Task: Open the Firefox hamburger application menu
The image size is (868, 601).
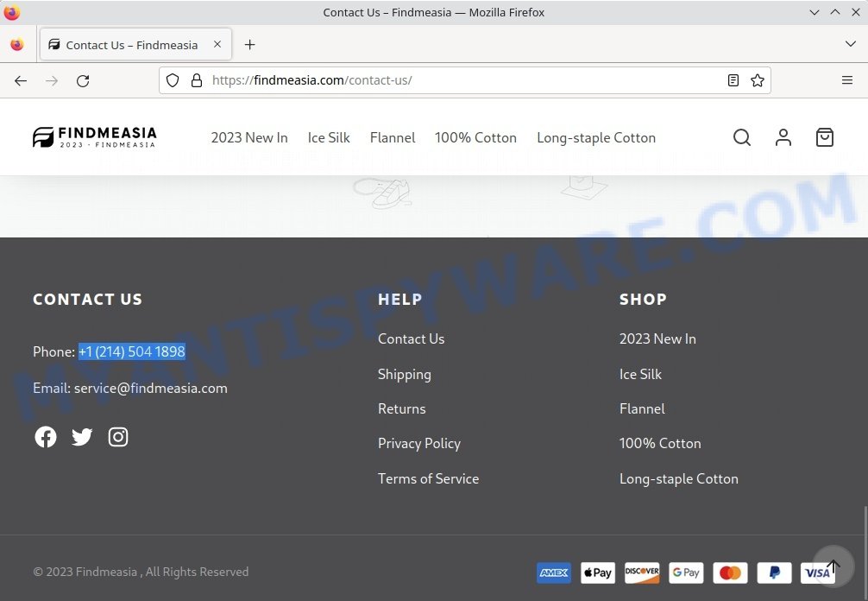Action: point(847,80)
